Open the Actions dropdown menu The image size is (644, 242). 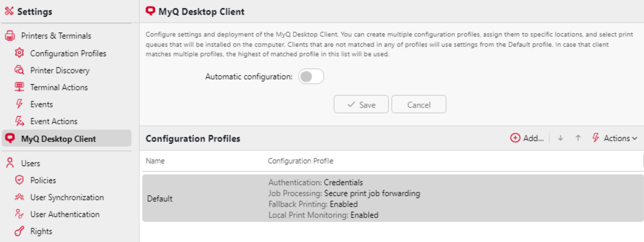(x=615, y=138)
